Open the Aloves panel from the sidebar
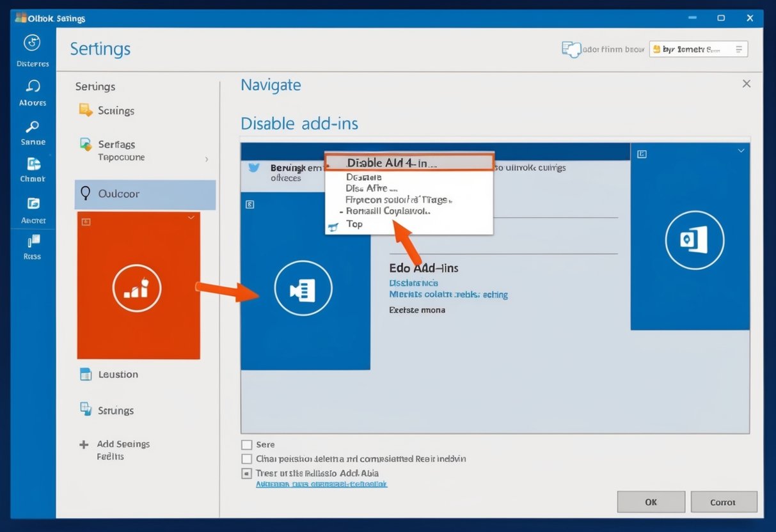The height and width of the screenshot is (532, 776). [32, 90]
